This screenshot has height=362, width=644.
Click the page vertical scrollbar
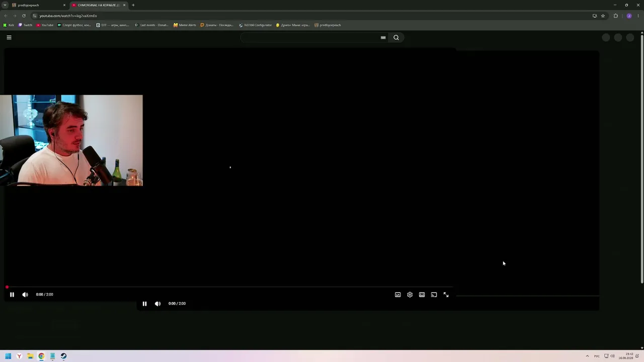point(642,158)
